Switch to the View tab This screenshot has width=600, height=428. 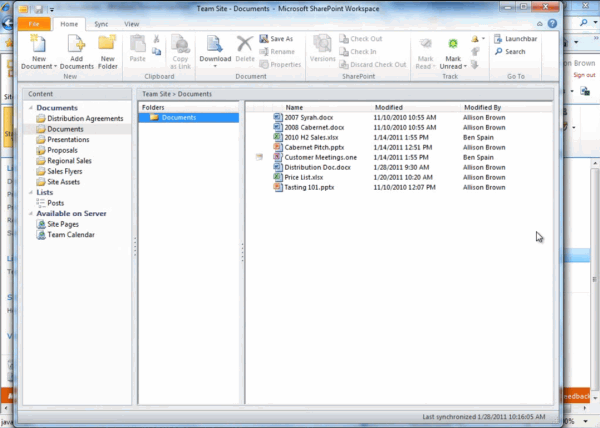tap(132, 24)
